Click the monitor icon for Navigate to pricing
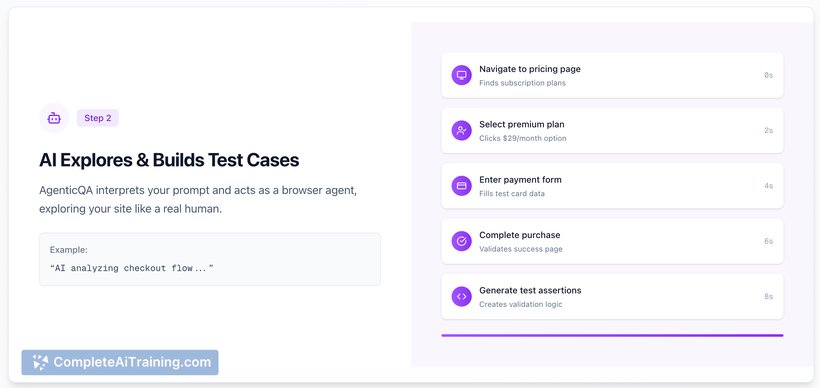Image resolution: width=820 pixels, height=388 pixels. click(461, 75)
